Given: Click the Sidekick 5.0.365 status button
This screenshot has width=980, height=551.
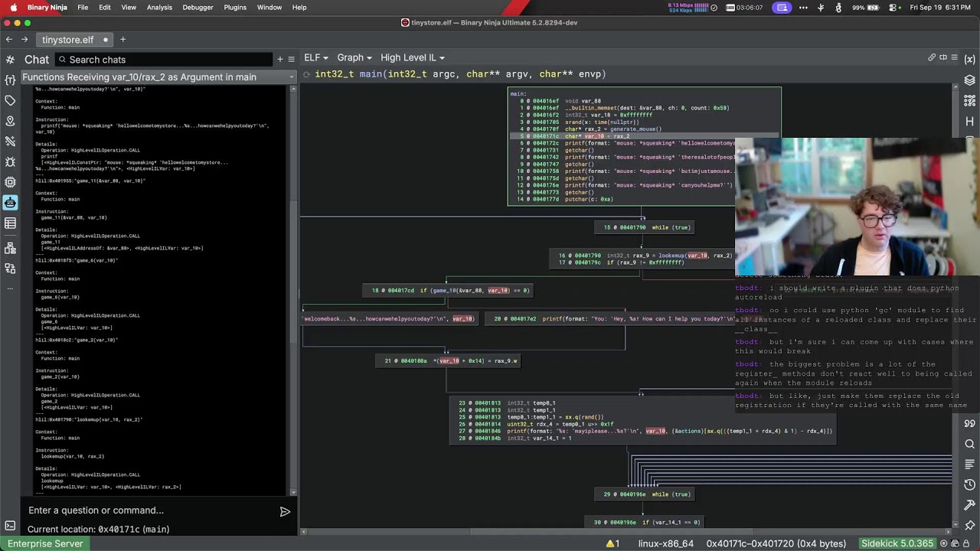Looking at the screenshot, I should click(897, 543).
